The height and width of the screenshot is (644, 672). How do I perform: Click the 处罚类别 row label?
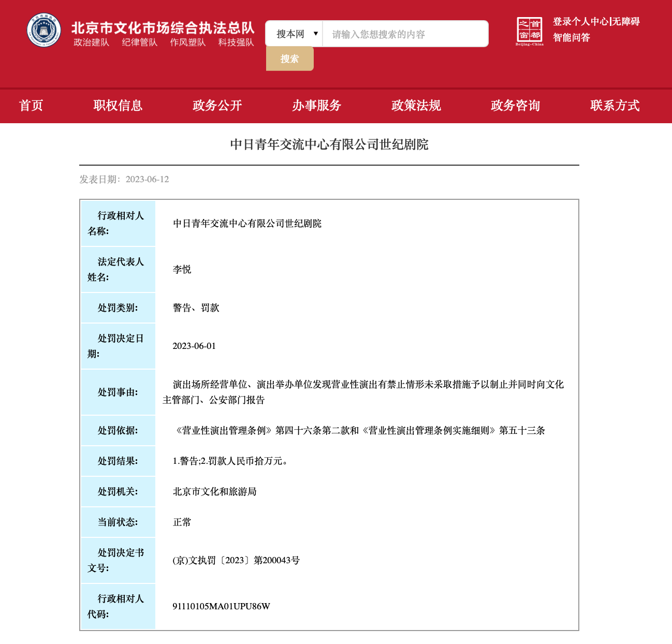118,308
